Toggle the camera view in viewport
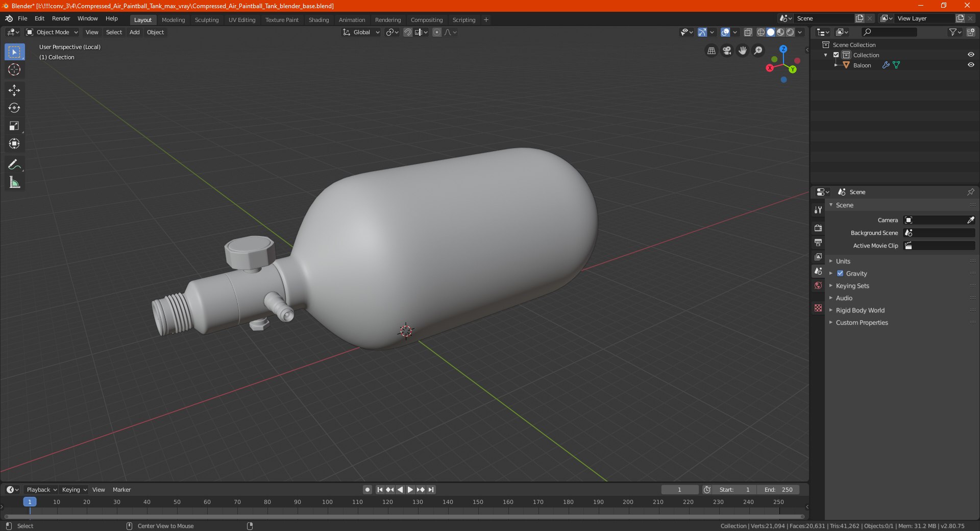Viewport: 980px width, 531px height. tap(727, 51)
